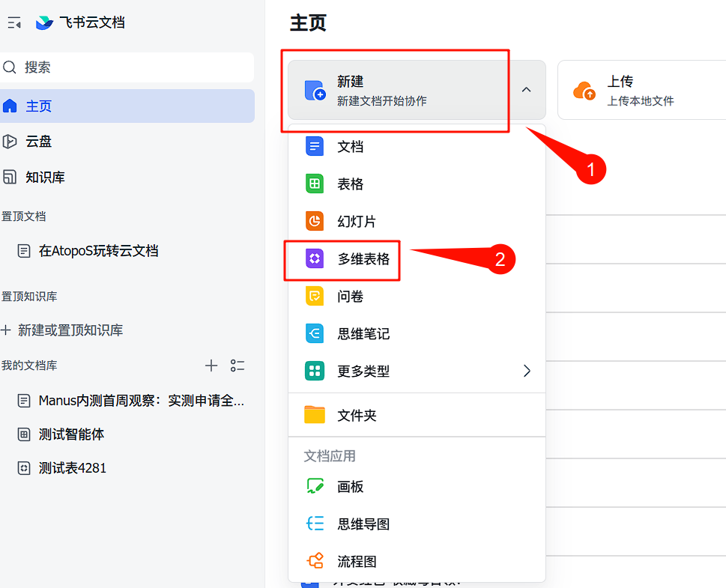Focus the 搜索 search field
This screenshot has height=588, width=726.
127,67
